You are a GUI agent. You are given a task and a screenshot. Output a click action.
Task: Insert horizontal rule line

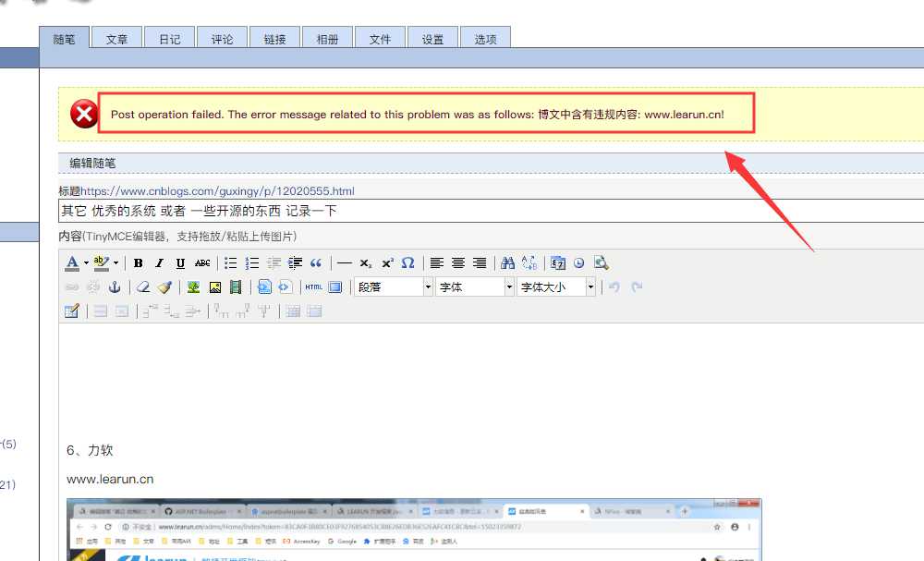coord(345,262)
